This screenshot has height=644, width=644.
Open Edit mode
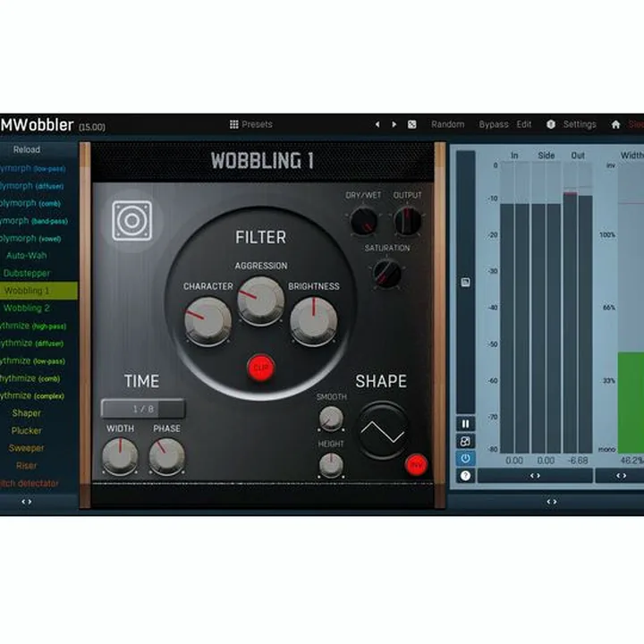tap(523, 124)
